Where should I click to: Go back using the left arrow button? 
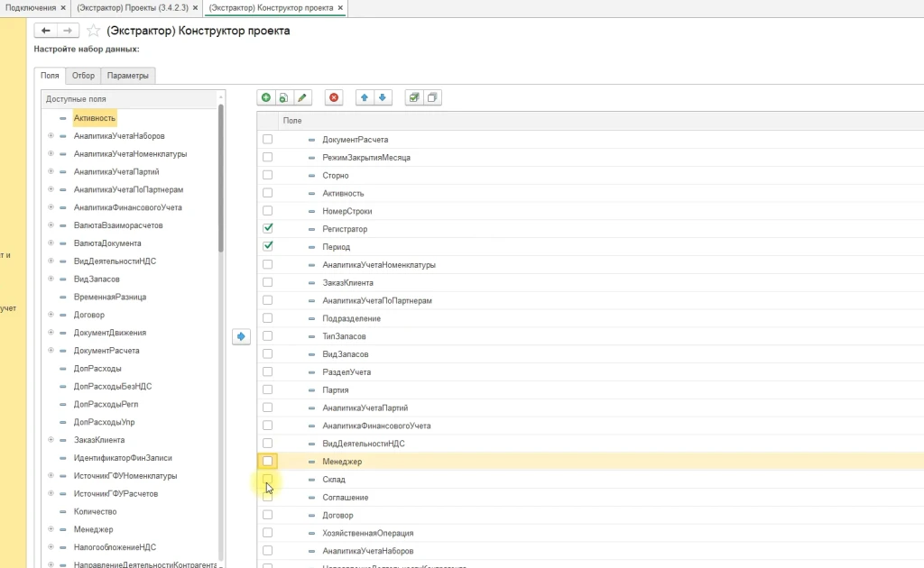click(45, 31)
